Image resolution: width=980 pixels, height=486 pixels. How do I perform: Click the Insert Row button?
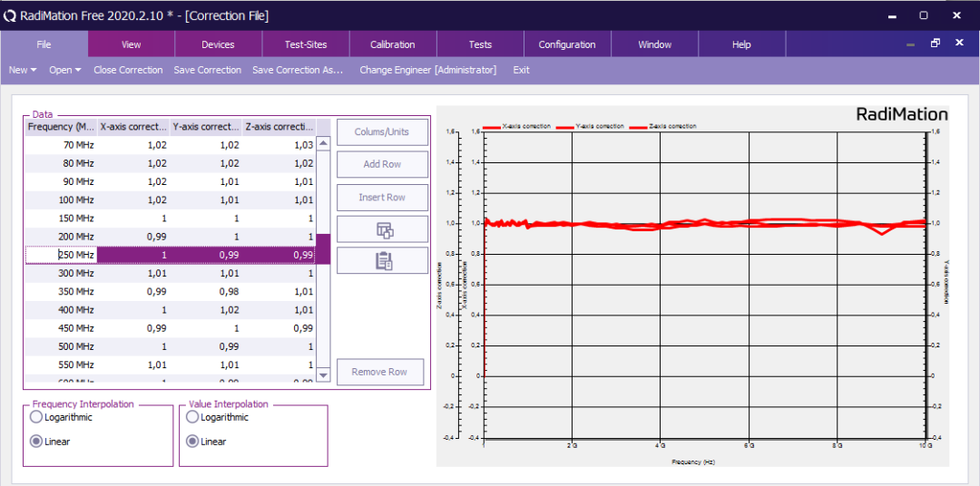[383, 197]
